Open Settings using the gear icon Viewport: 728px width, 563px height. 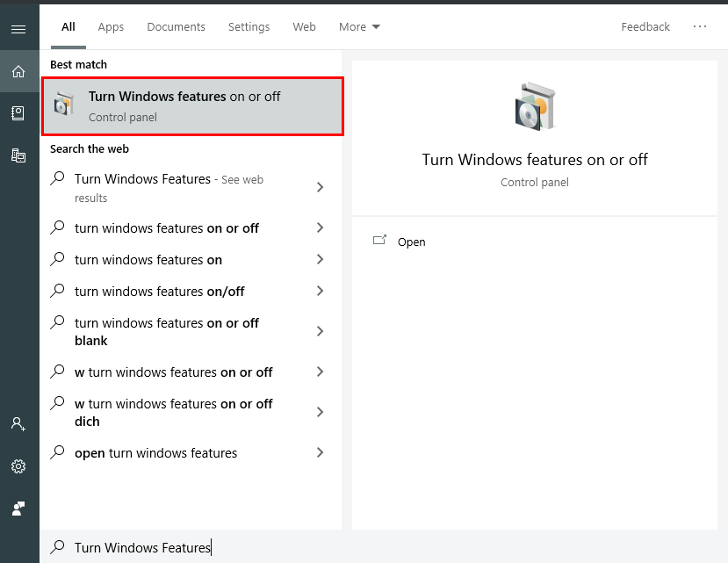point(18,466)
